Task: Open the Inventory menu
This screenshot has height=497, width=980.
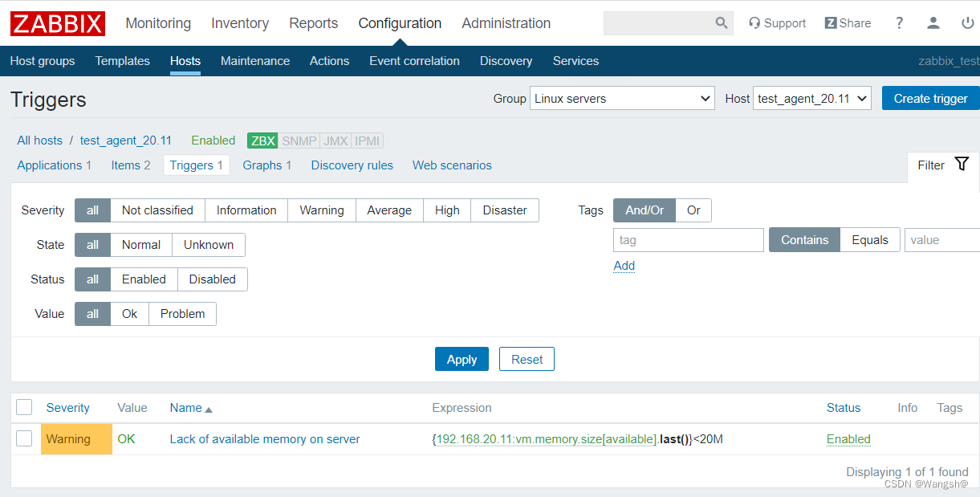Action: click(240, 23)
